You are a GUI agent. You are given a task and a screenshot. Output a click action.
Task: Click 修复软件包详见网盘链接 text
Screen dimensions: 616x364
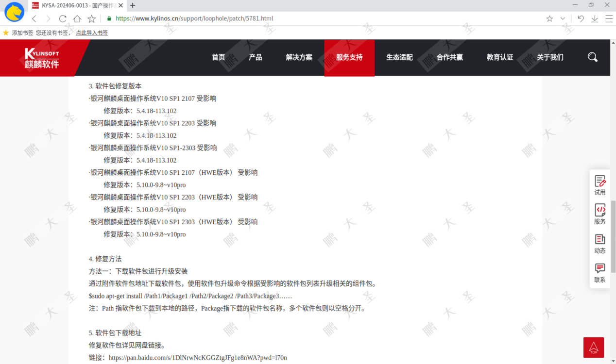(127, 346)
